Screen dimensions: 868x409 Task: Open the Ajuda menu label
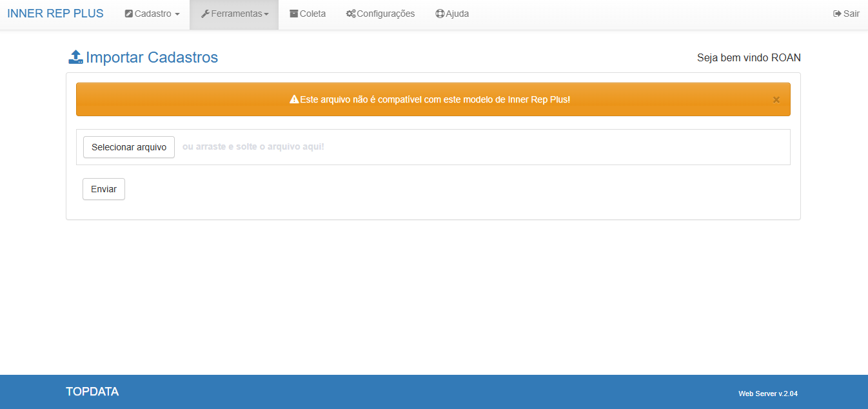457,14
